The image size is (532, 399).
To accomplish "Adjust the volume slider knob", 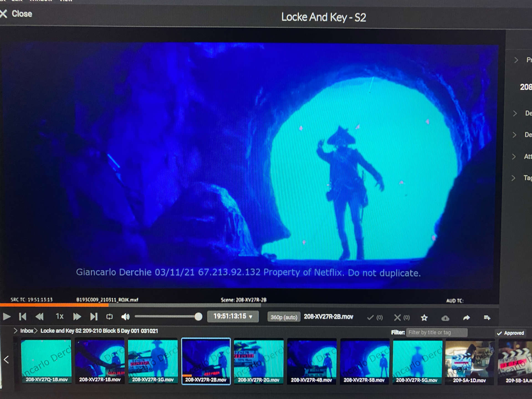I will click(198, 316).
